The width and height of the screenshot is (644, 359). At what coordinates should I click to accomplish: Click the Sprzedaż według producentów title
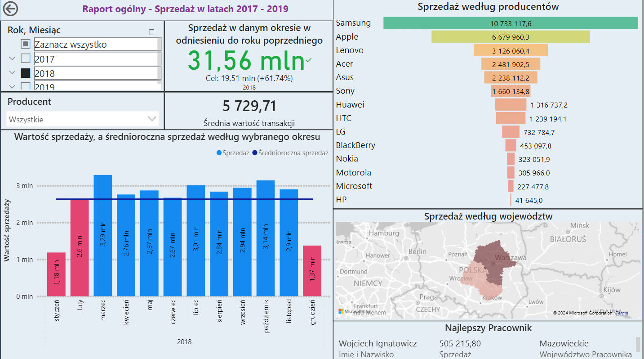(488, 7)
